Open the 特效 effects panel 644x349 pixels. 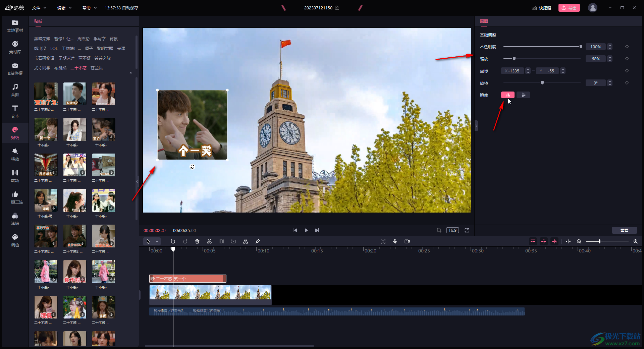click(15, 155)
